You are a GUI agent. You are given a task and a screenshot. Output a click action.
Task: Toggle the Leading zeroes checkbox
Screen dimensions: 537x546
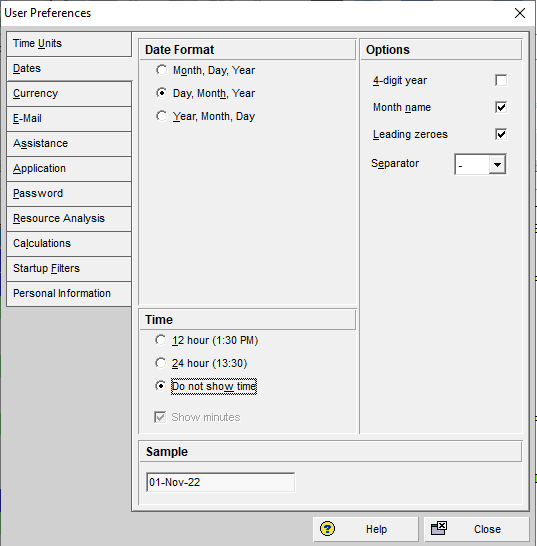tap(501, 134)
